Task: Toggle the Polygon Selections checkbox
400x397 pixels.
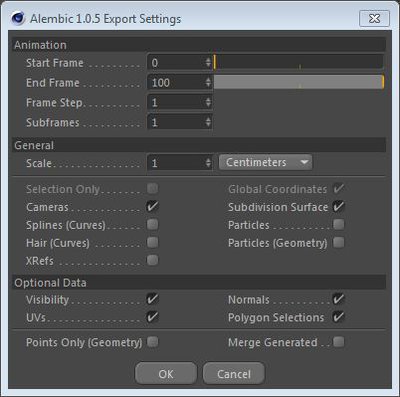Action: (339, 317)
